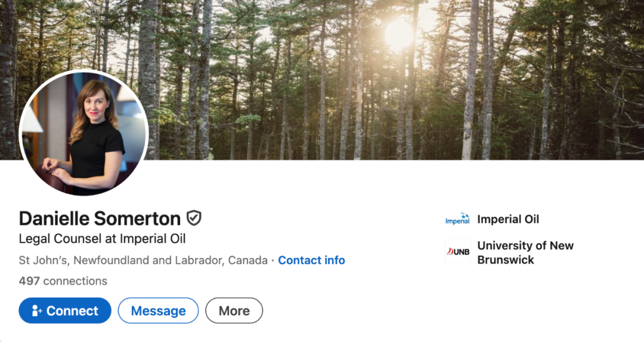This screenshot has width=644, height=342.
Task: Open the Contact info link
Action: pyautogui.click(x=311, y=260)
